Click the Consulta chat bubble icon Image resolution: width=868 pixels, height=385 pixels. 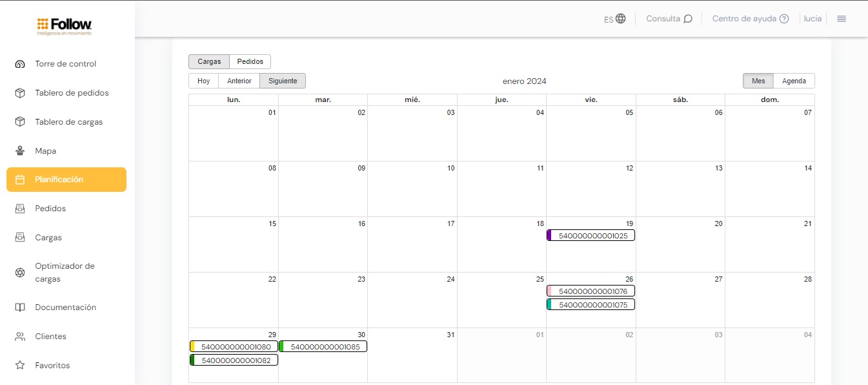(688, 19)
